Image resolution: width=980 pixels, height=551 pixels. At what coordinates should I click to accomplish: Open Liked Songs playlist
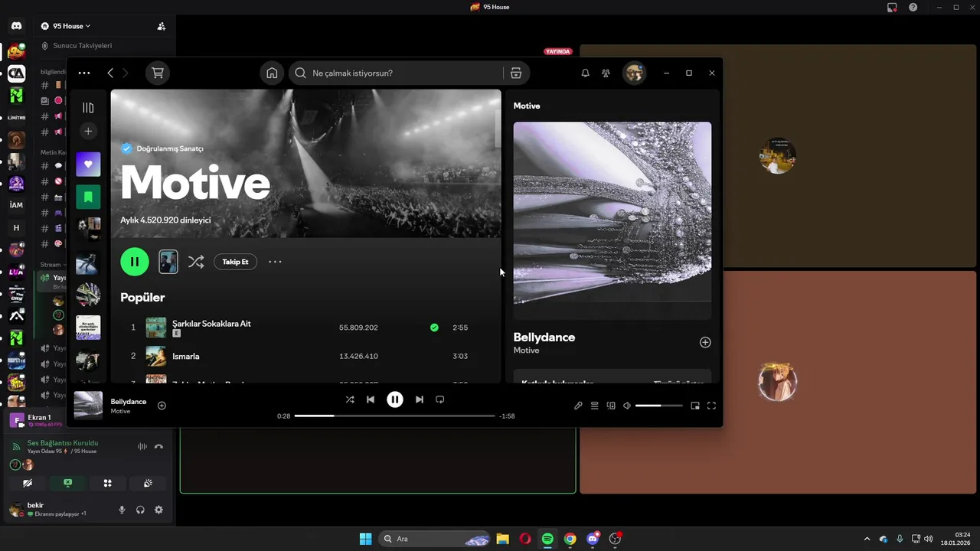pyautogui.click(x=88, y=165)
